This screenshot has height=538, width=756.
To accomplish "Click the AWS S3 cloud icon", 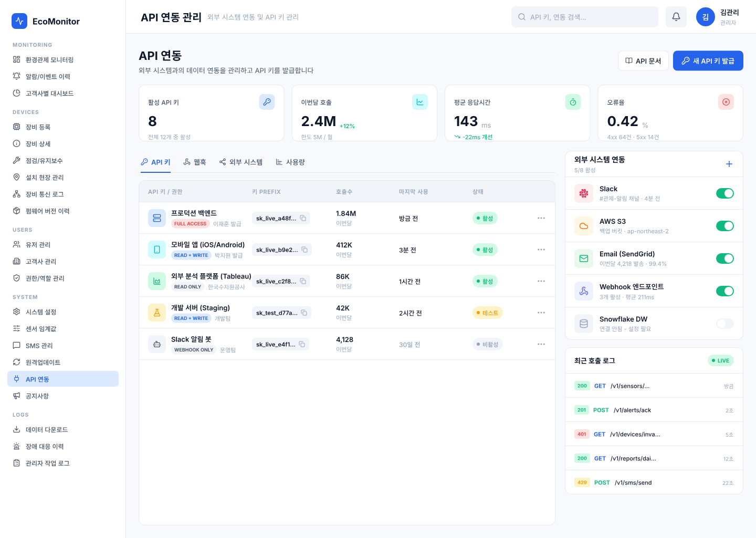I will pos(584,226).
